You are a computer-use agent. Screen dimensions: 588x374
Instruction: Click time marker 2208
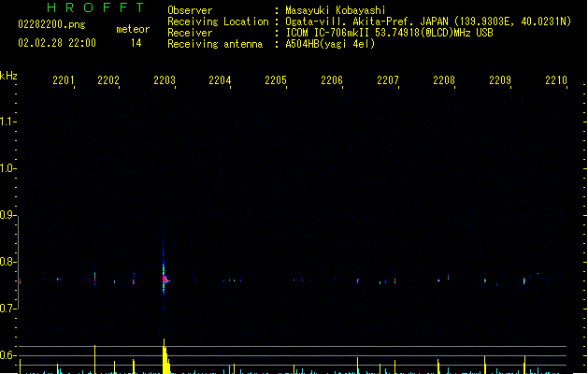[x=444, y=80]
